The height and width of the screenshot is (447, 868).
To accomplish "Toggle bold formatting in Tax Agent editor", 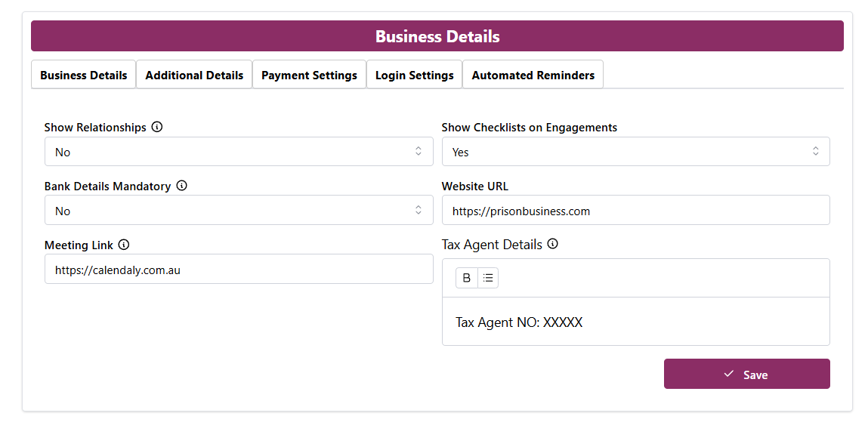I will coord(467,278).
